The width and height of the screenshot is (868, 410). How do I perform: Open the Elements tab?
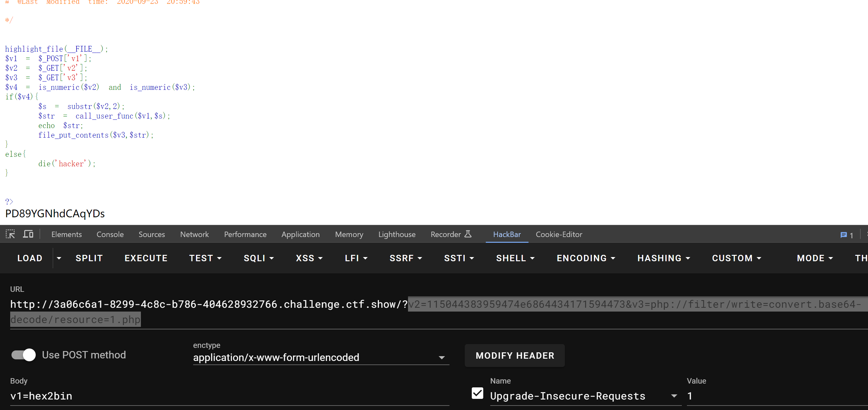[66, 234]
